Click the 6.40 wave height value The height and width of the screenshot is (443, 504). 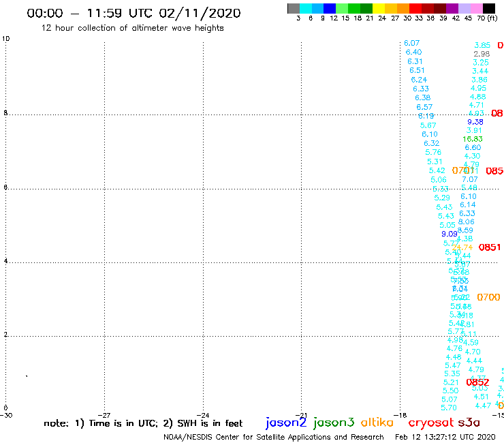click(413, 52)
